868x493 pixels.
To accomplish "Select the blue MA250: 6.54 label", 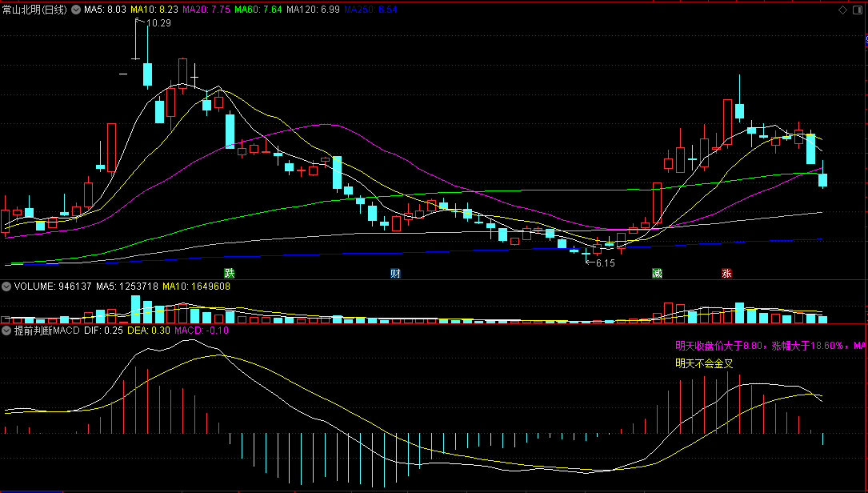I will coord(370,10).
